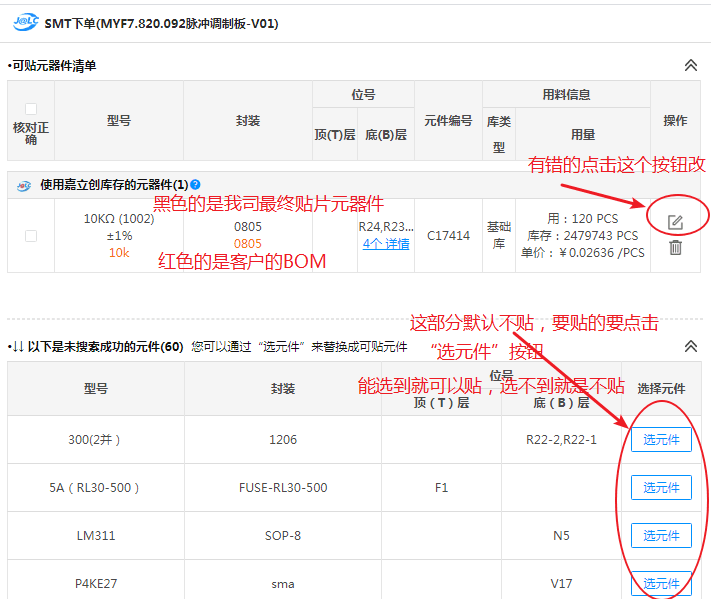Click 选元件 for the 5A (RL30-500) fuse
The height and width of the screenshot is (599, 711).
click(661, 487)
